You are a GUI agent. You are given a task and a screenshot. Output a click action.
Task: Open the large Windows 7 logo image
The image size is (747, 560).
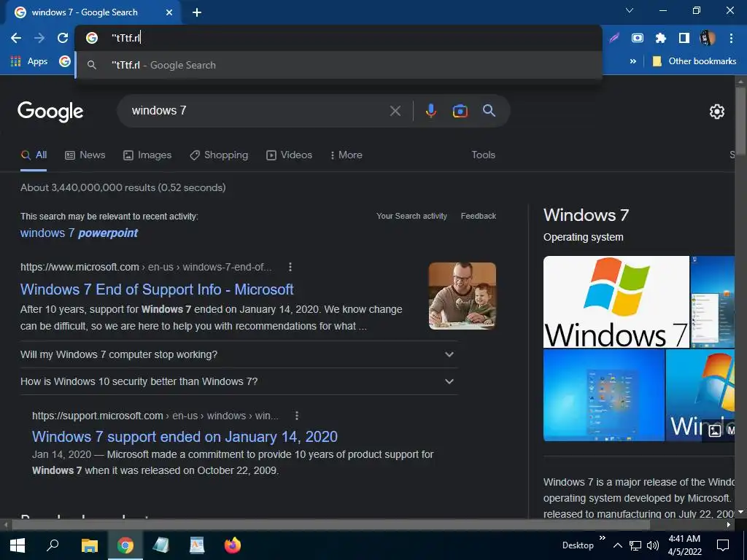(616, 302)
